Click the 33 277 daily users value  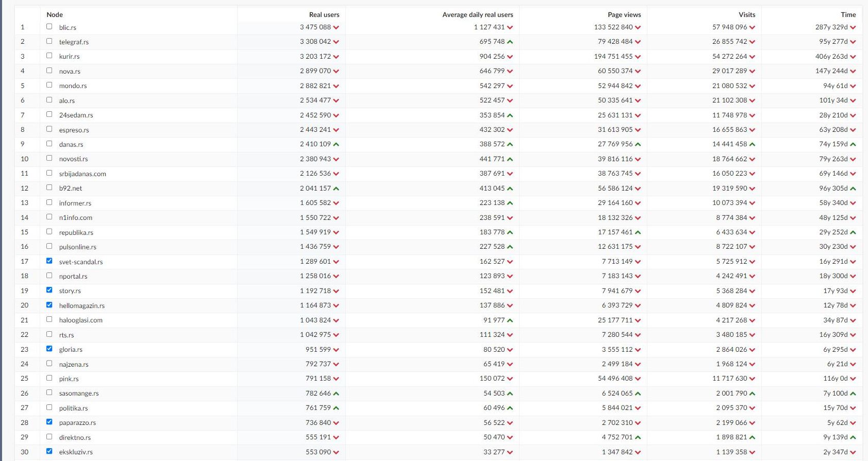[x=494, y=452]
